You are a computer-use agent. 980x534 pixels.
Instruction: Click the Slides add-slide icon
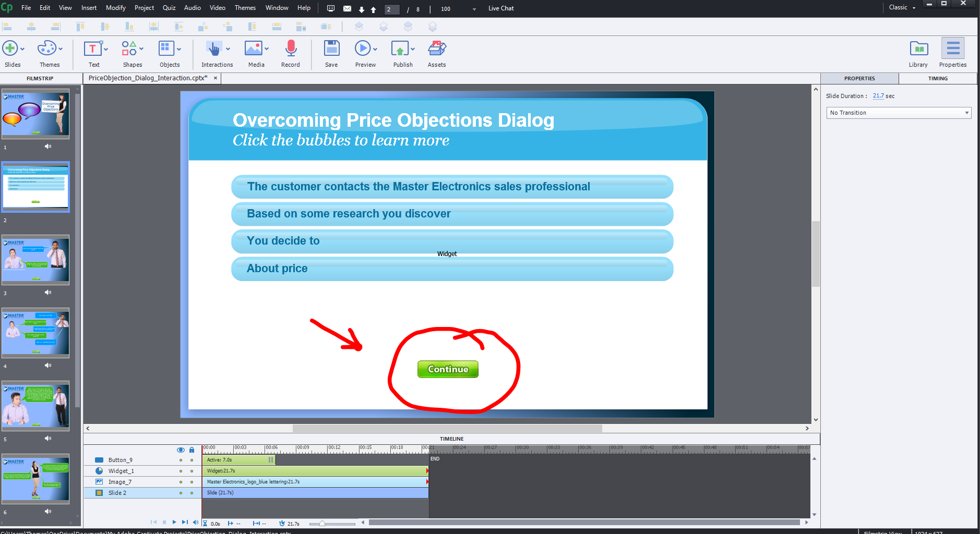click(x=10, y=48)
